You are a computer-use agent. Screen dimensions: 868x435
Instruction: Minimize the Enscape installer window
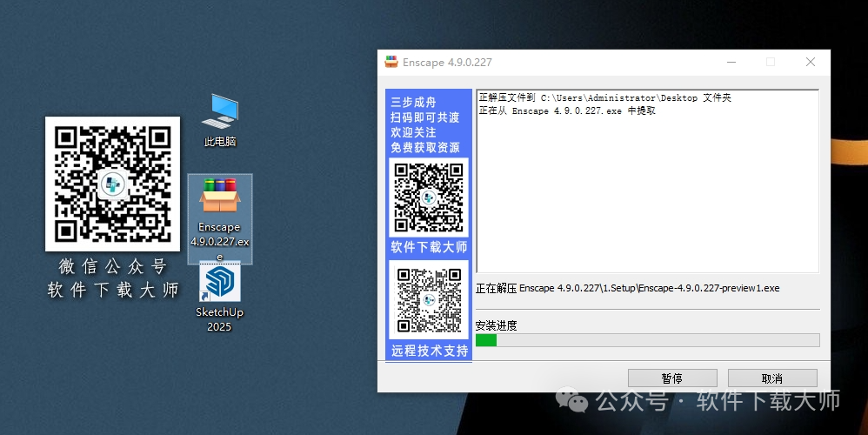tap(731, 62)
